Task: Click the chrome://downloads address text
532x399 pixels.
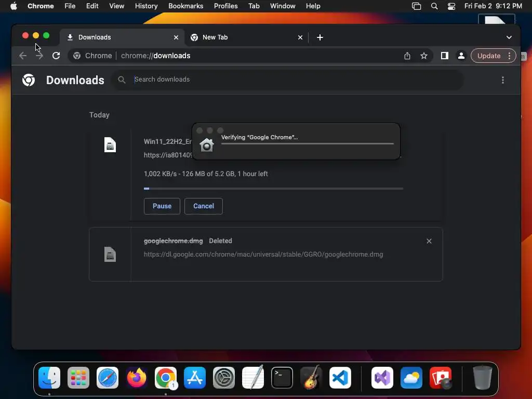Action: click(x=156, y=56)
